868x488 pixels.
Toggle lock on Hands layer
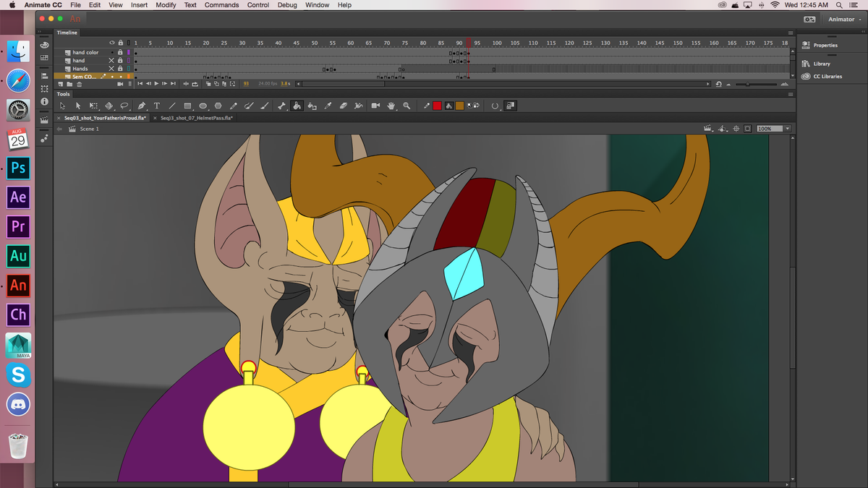click(x=120, y=69)
